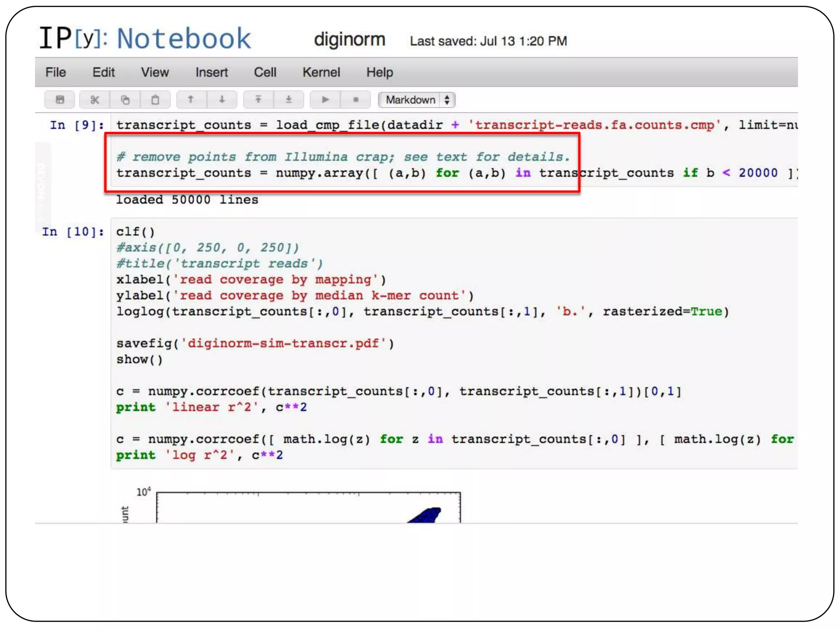Move cell down with the down arrow

pyautogui.click(x=222, y=100)
